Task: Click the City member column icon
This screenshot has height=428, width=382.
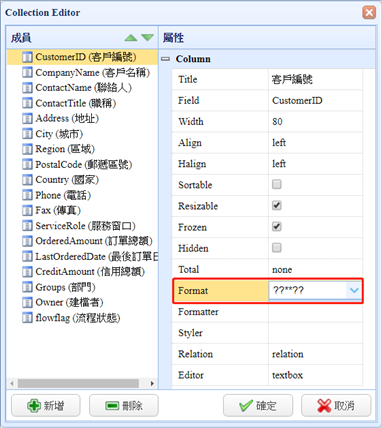Action: (x=27, y=134)
